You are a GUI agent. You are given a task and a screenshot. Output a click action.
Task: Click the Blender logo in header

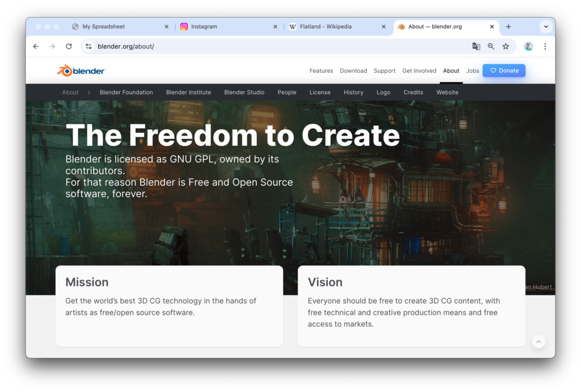(x=81, y=71)
